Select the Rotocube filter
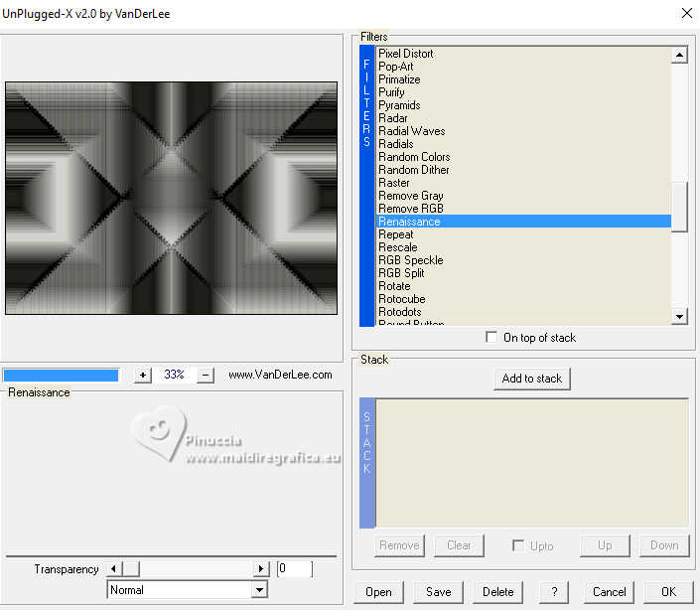The width and height of the screenshot is (700, 610). (401, 299)
